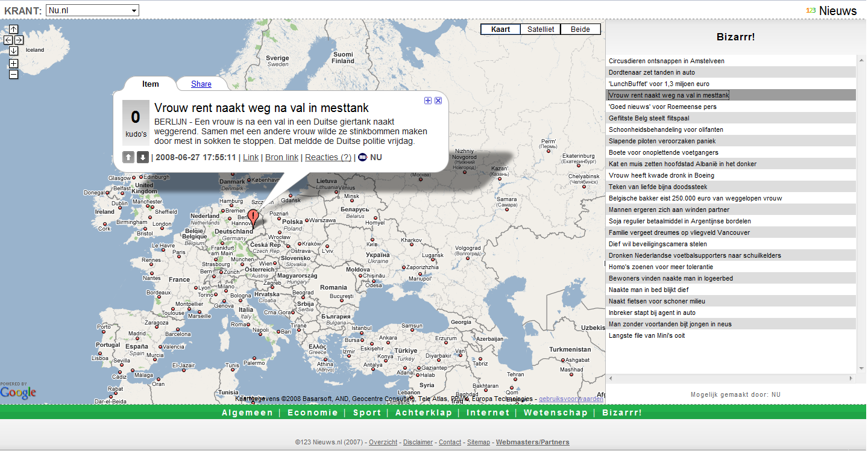Image resolution: width=868 pixels, height=451 pixels.
Task: Open the Economie news category
Action: 313,412
